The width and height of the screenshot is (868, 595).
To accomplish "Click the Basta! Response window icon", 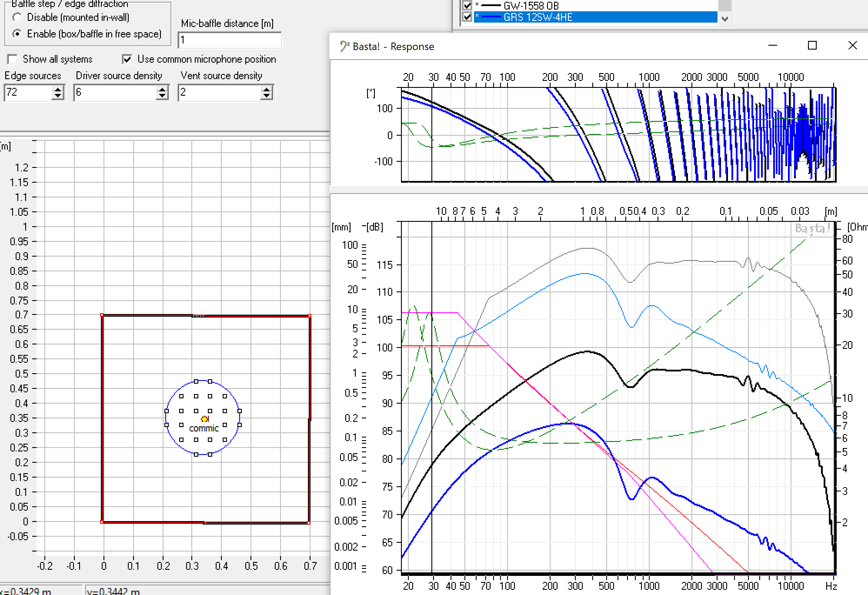I will (x=344, y=47).
